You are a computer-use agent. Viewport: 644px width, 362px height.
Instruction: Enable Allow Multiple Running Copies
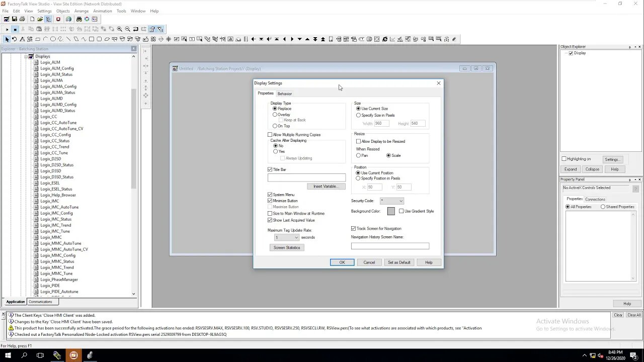tap(270, 135)
